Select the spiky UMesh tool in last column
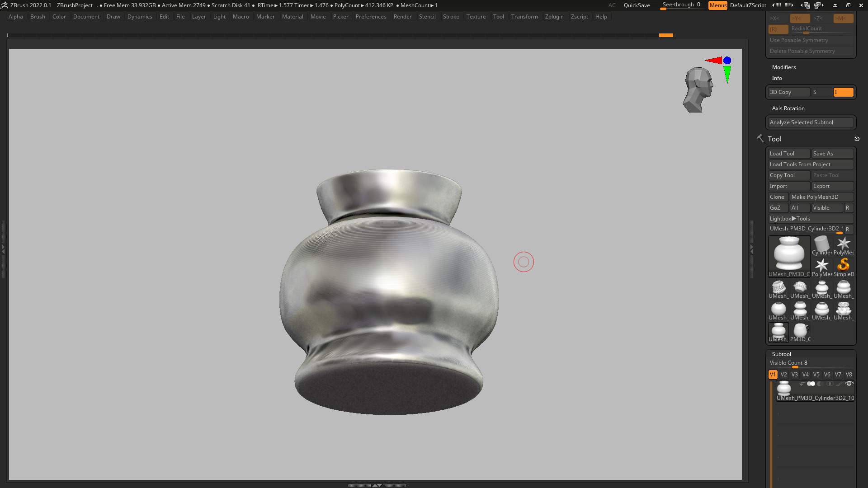 844,311
